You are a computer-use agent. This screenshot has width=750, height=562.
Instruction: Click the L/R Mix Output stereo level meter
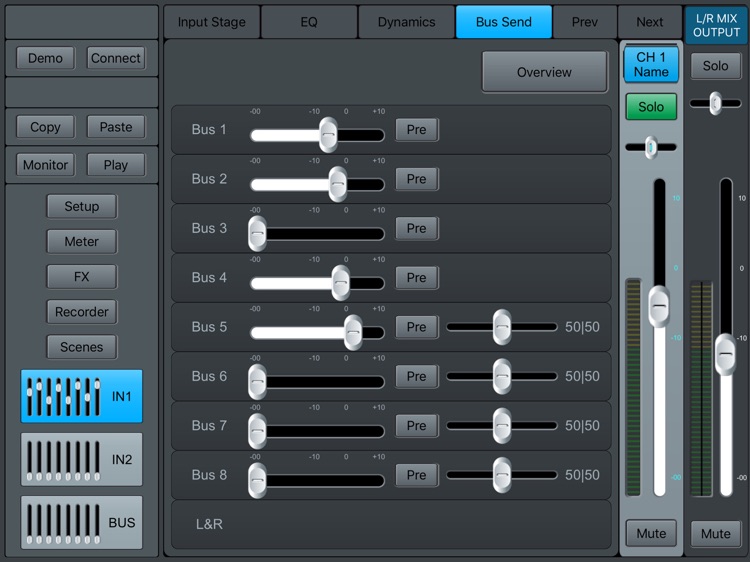pyautogui.click(x=701, y=389)
